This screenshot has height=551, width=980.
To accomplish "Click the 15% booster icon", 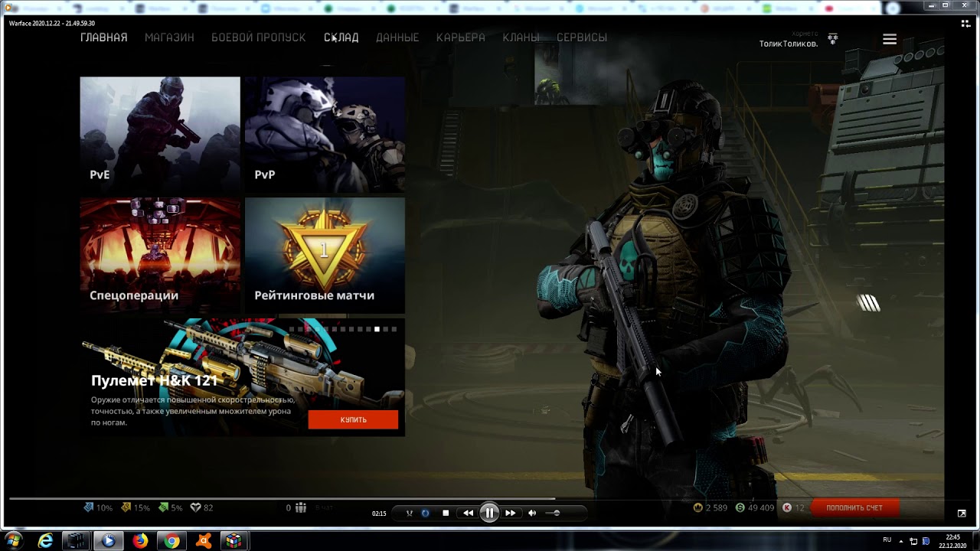I will [126, 507].
